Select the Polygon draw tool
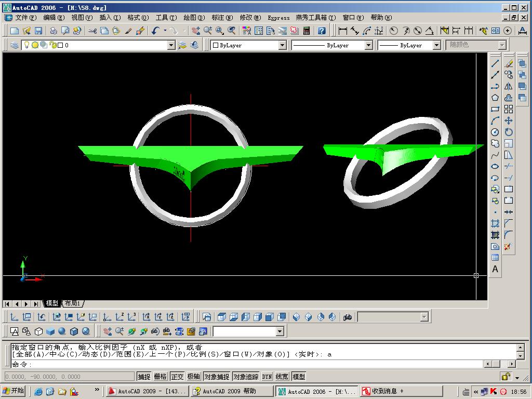 click(x=495, y=98)
